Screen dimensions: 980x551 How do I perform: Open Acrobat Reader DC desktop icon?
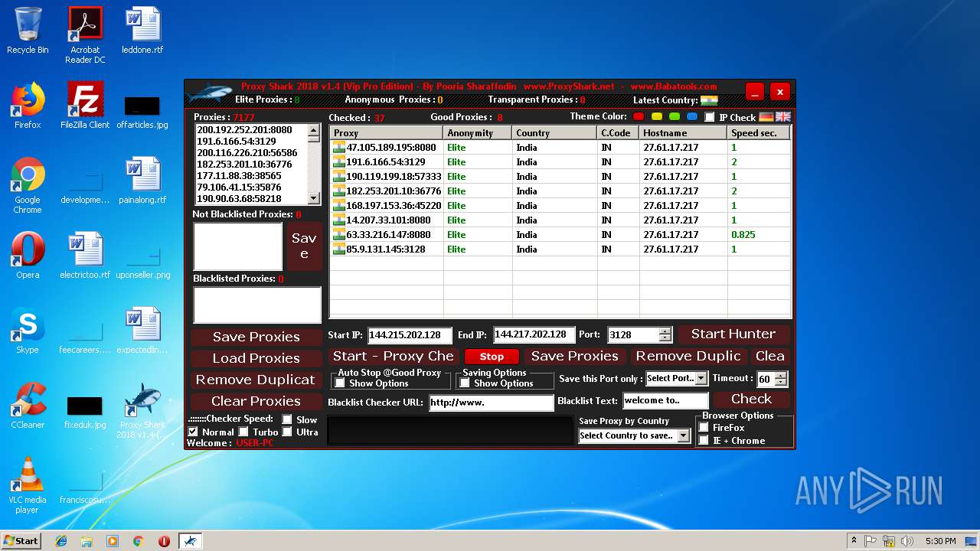coord(85,35)
